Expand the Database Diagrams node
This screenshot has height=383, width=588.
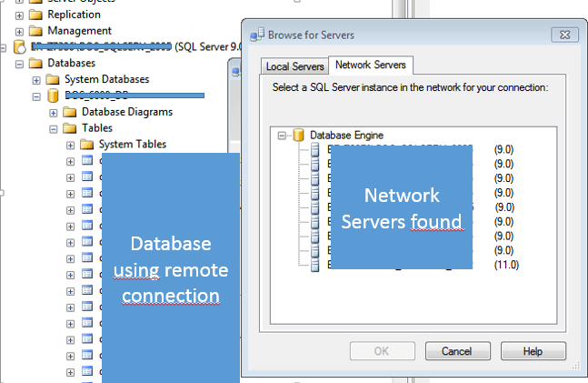[x=54, y=112]
